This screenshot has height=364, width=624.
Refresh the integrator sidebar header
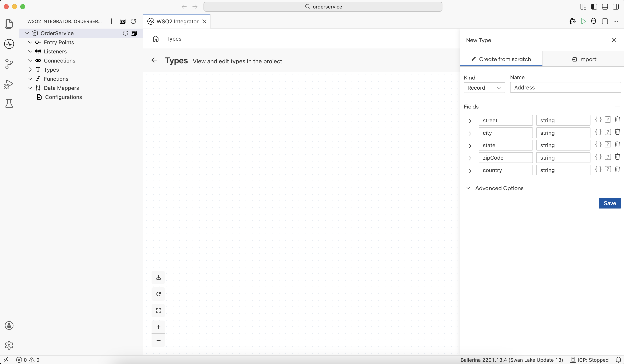[133, 21]
